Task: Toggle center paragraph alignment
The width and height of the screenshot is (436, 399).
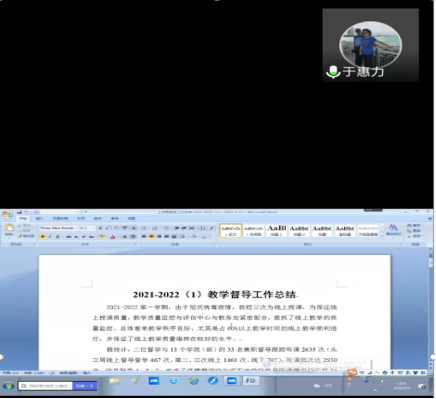Action: pyautogui.click(x=151, y=236)
